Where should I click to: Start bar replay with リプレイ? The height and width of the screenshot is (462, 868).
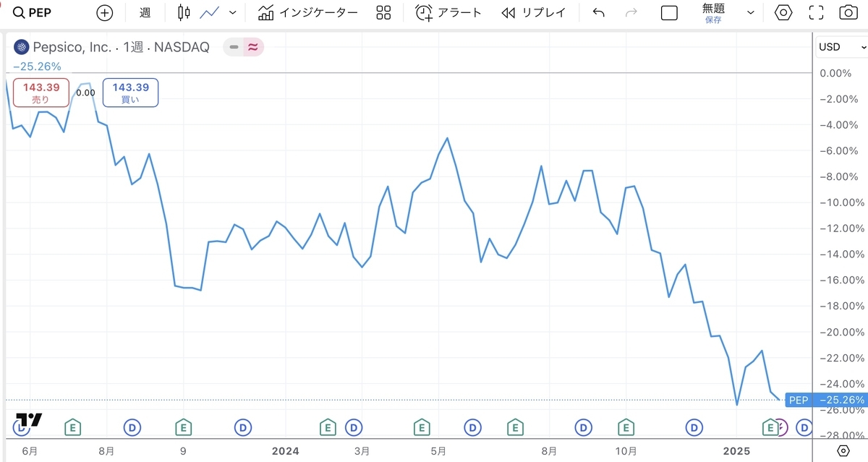pyautogui.click(x=534, y=12)
